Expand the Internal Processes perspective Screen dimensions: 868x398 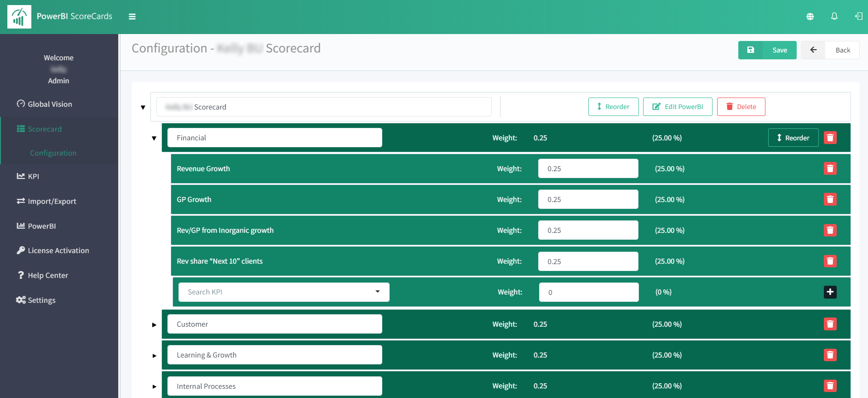coord(154,386)
